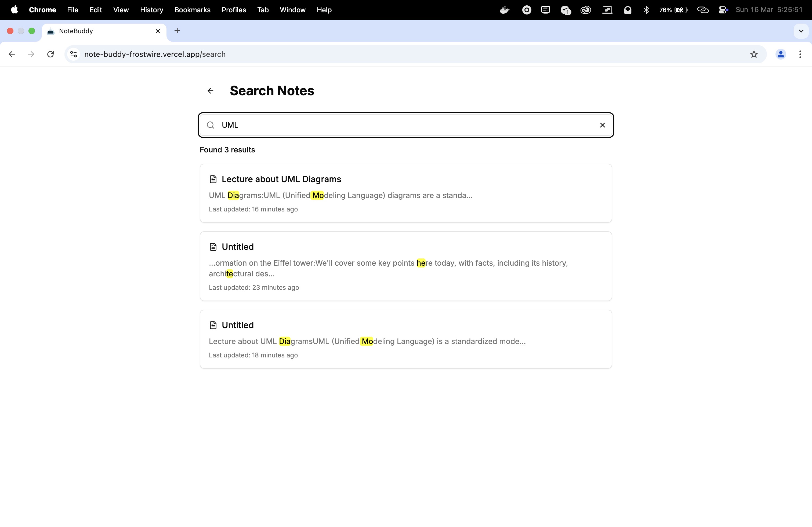Open a new browser tab
812x527 pixels.
click(177, 31)
